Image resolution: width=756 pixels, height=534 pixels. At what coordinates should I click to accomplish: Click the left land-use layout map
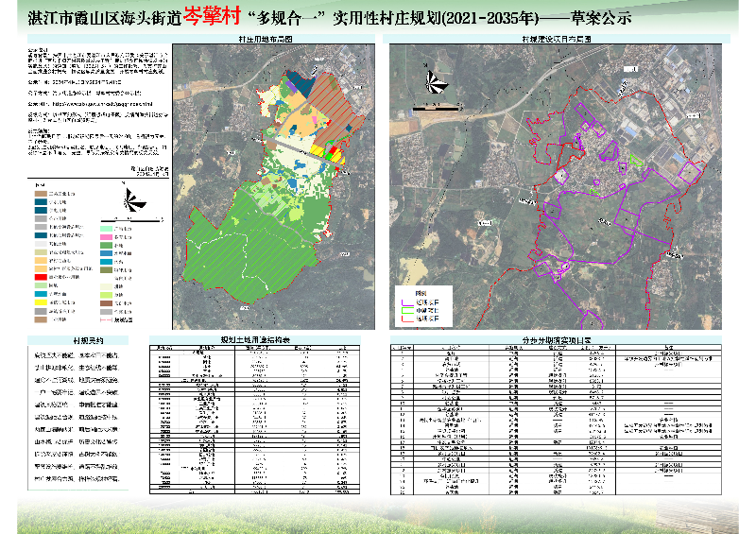tap(273, 187)
